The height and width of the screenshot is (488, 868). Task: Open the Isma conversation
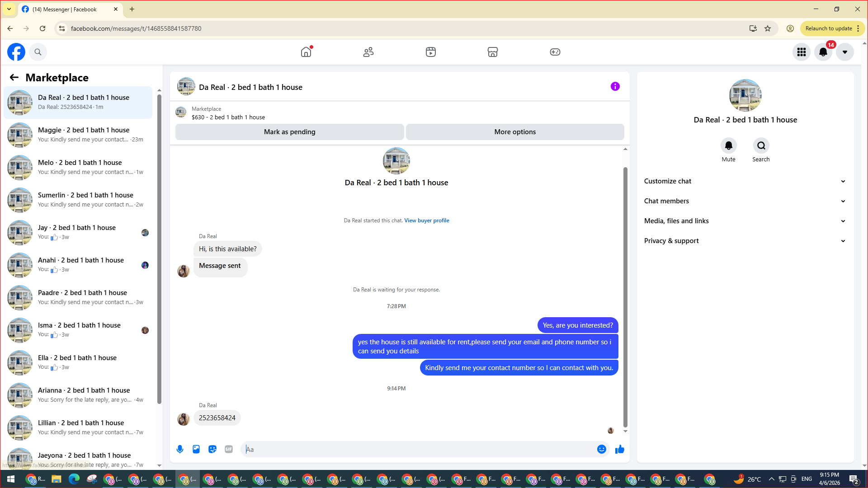(78, 330)
